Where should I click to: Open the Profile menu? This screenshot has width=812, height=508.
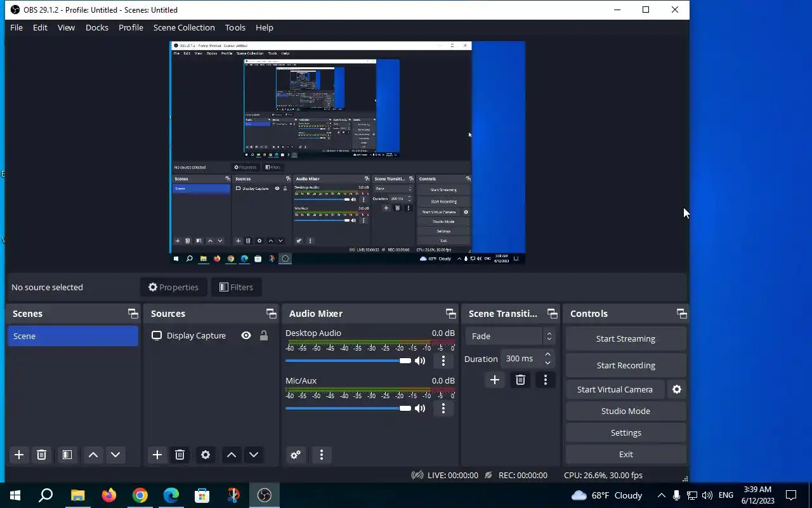coord(131,27)
